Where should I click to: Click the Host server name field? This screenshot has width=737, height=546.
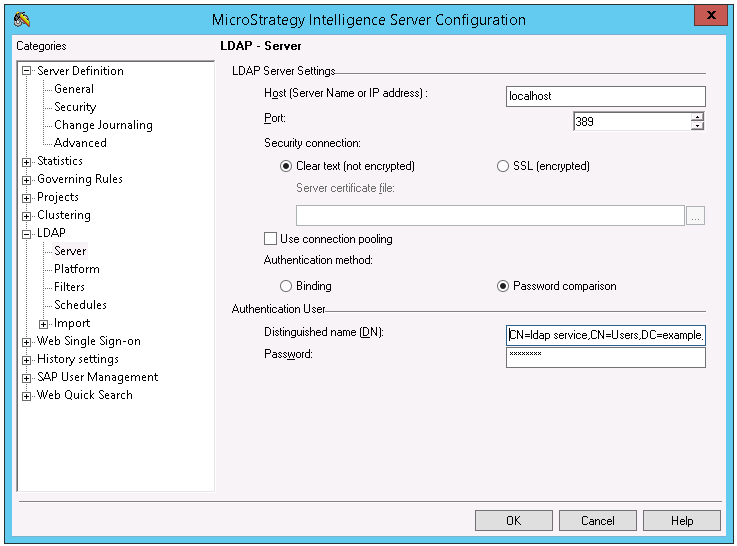click(605, 96)
